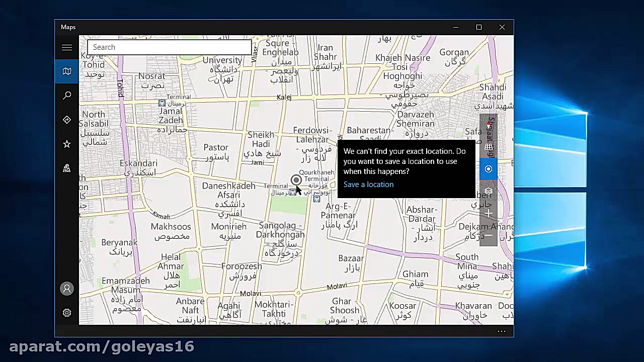644x362 pixels.
Task: Open your account via the person icon
Action: pos(67,288)
